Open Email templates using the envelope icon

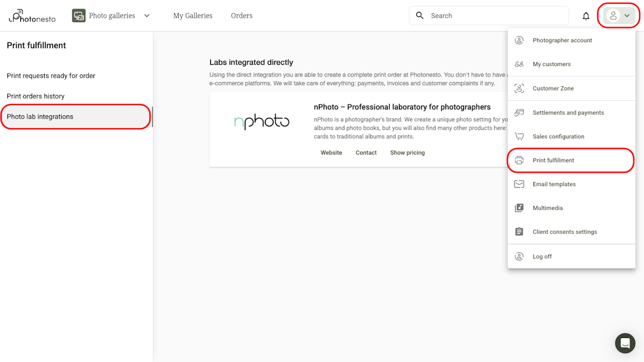(519, 184)
